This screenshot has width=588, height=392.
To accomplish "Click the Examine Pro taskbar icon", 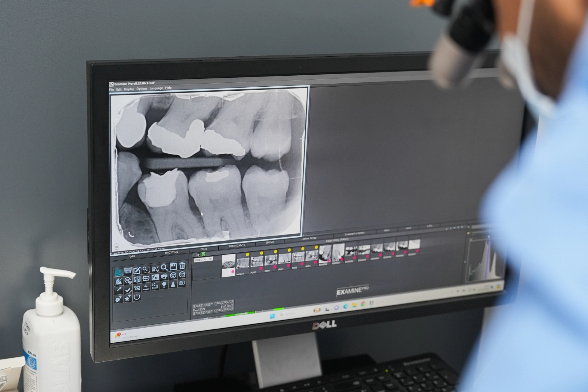I will (371, 303).
